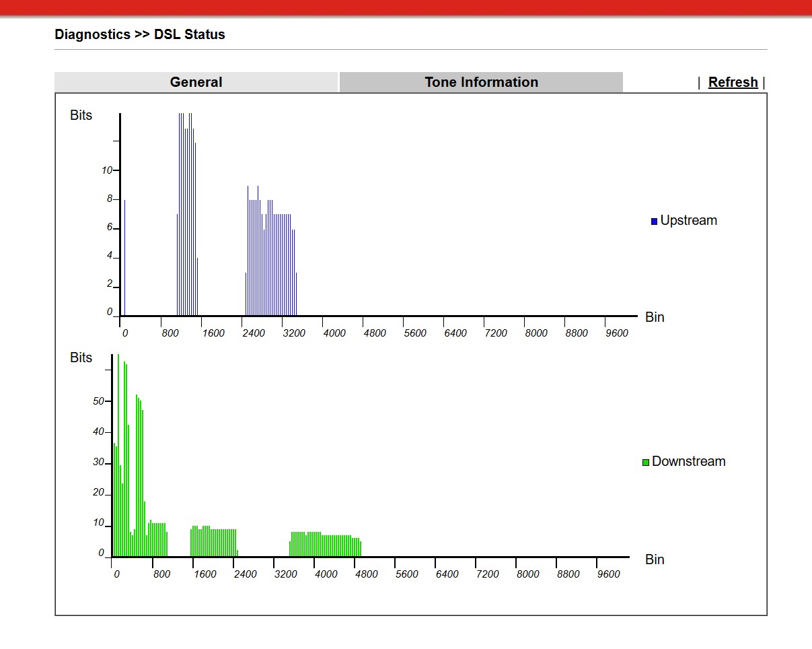This screenshot has width=812, height=649.
Task: Click the Bits axis label on downstream chart
Action: point(81,357)
